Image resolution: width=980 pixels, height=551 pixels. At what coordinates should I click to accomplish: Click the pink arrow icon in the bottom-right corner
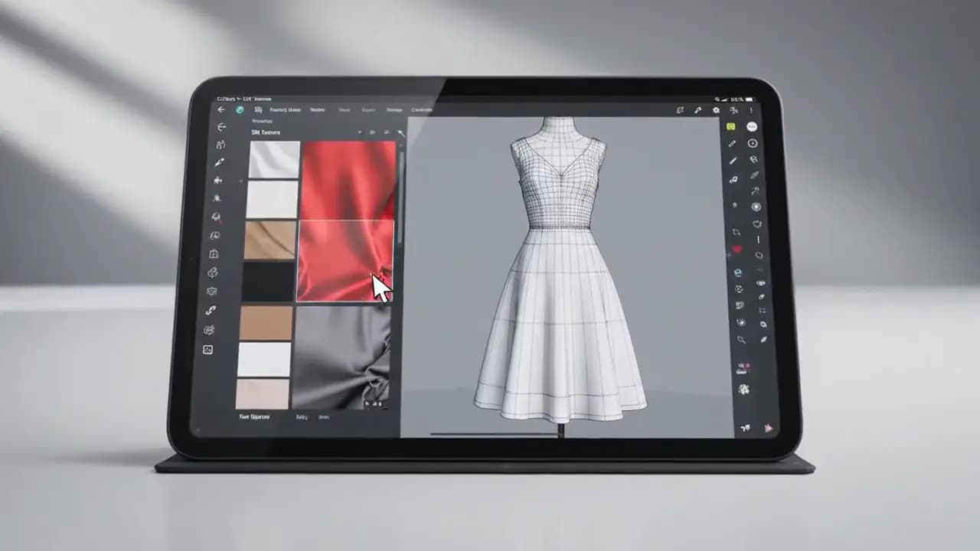point(768,427)
